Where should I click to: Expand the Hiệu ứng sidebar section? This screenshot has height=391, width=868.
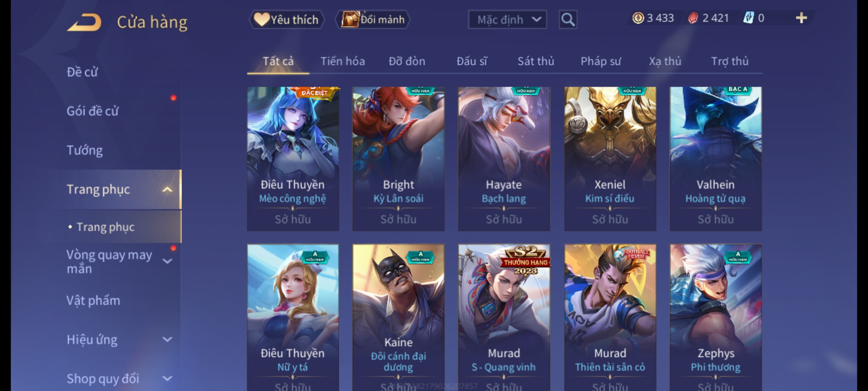coord(167,340)
